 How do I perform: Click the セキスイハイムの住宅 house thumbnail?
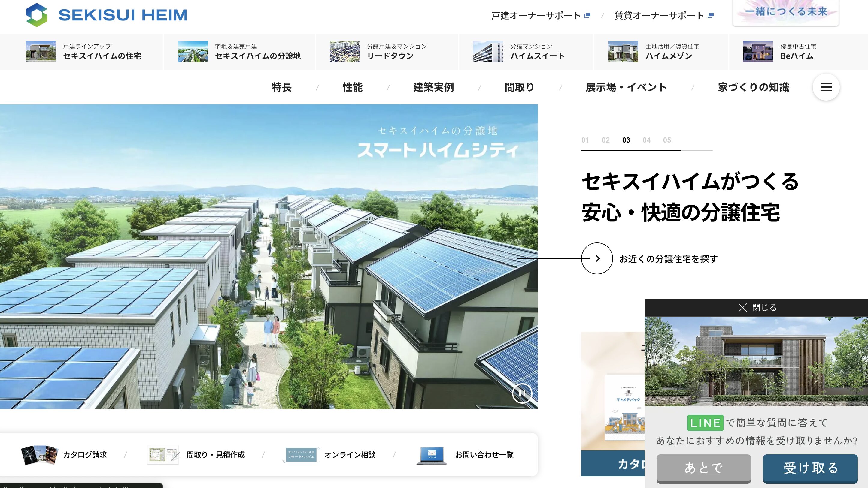coord(41,52)
